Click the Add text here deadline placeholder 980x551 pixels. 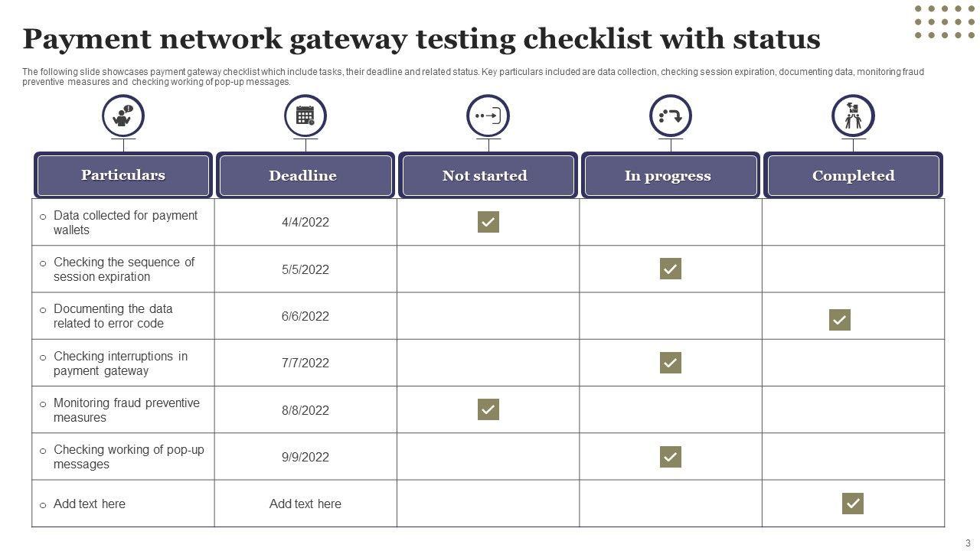coord(305,504)
